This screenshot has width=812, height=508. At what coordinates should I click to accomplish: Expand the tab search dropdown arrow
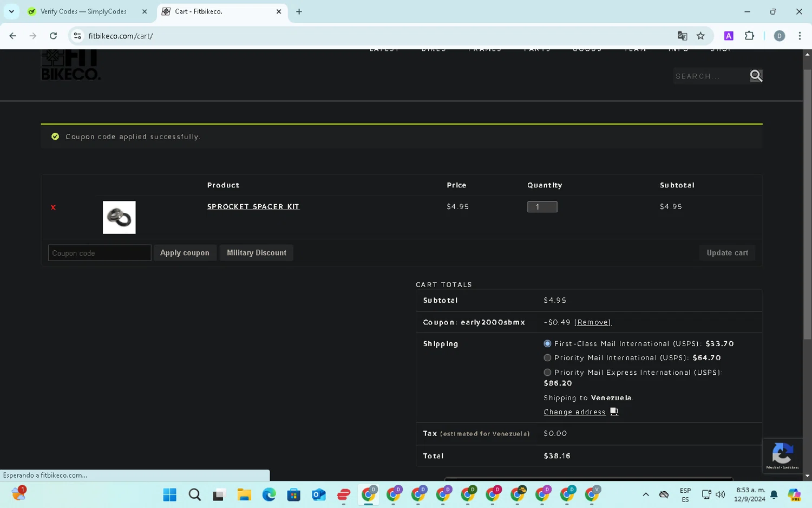[x=11, y=11]
